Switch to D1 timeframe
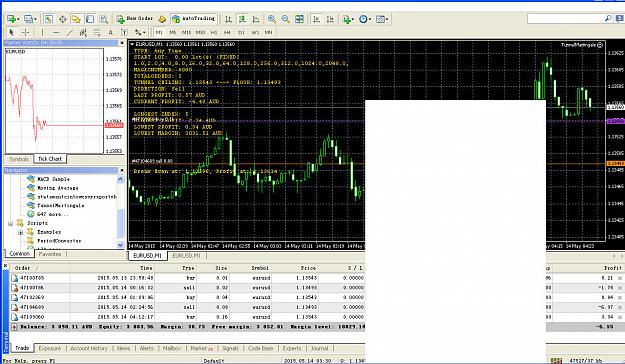 (x=241, y=32)
